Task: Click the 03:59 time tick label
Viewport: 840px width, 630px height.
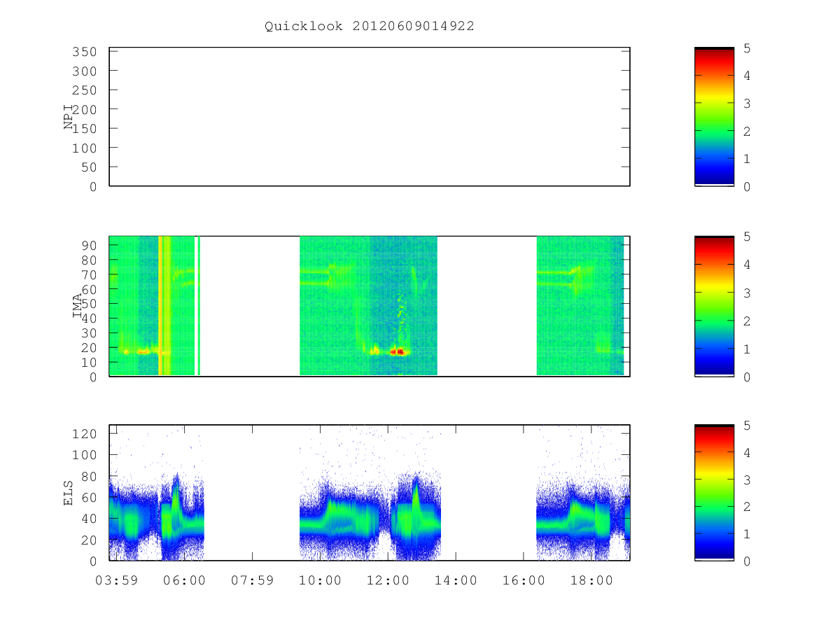Action: (115, 581)
